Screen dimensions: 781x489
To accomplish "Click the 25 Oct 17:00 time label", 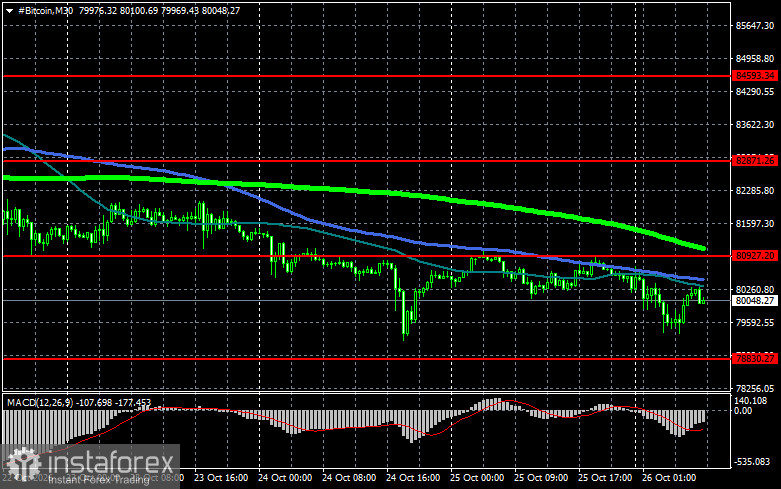I will click(x=605, y=478).
